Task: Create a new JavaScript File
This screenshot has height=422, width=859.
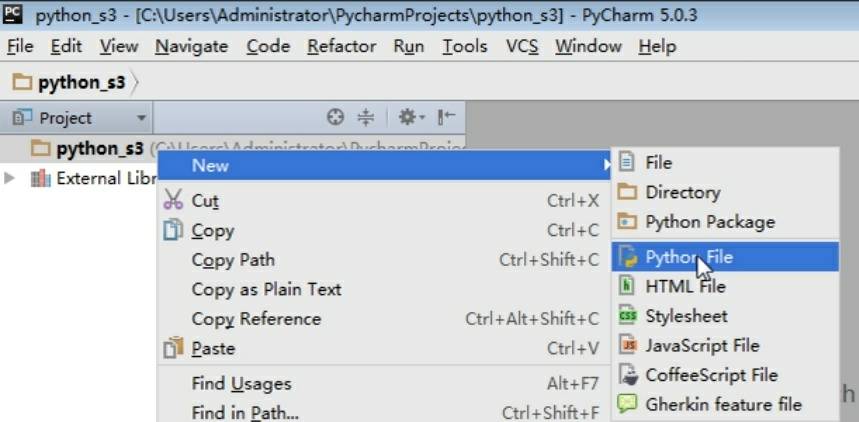Action: pyautogui.click(x=702, y=345)
